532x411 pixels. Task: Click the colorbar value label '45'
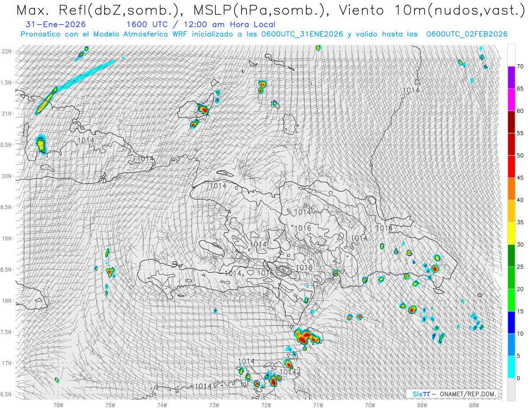(520, 178)
